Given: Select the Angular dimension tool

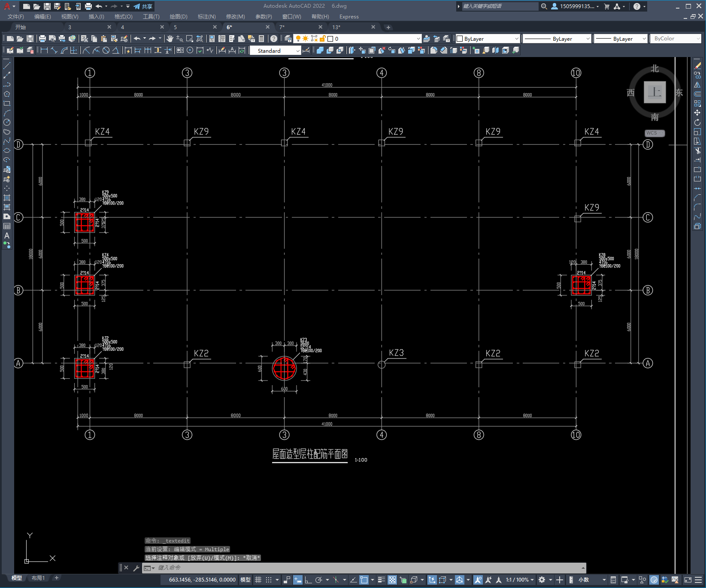Looking at the screenshot, I should click(116, 50).
